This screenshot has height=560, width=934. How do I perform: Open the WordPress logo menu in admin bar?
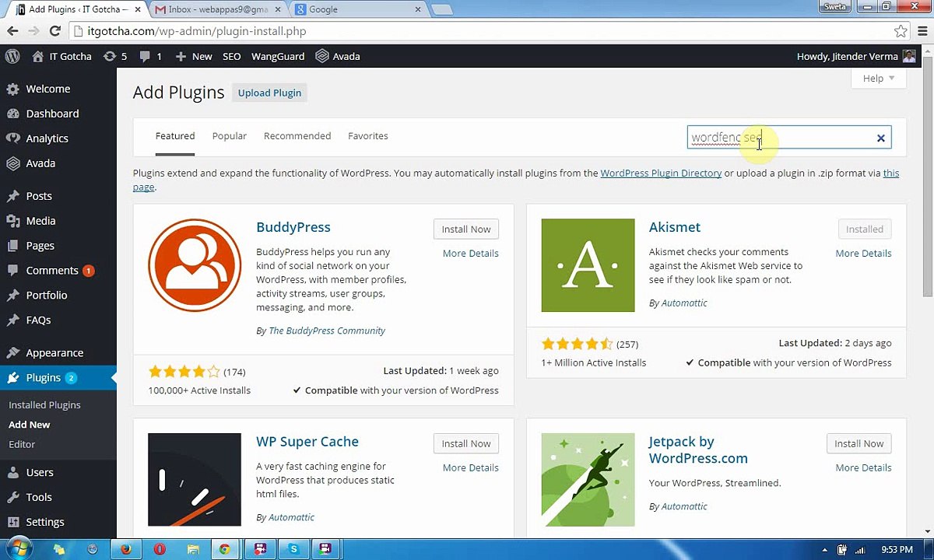point(12,56)
